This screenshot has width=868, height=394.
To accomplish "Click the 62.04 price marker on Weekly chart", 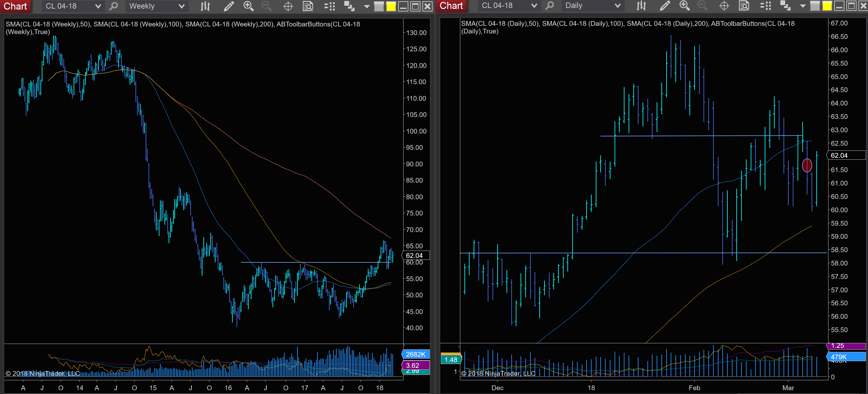I will tap(416, 255).
